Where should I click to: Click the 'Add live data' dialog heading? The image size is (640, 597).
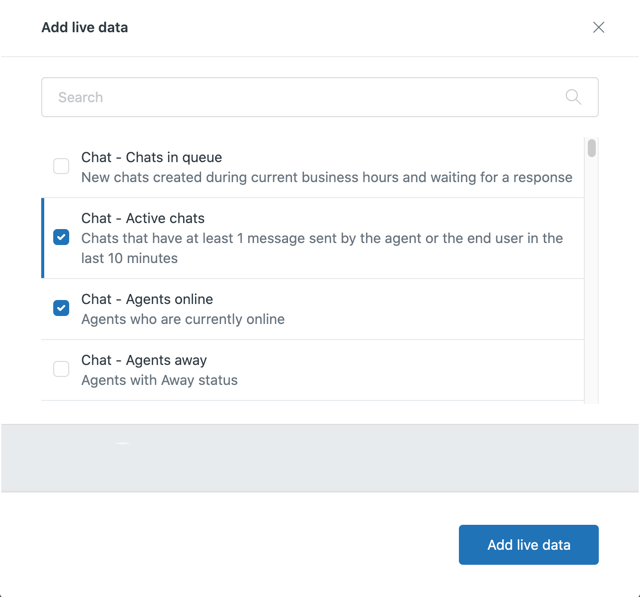tap(84, 27)
